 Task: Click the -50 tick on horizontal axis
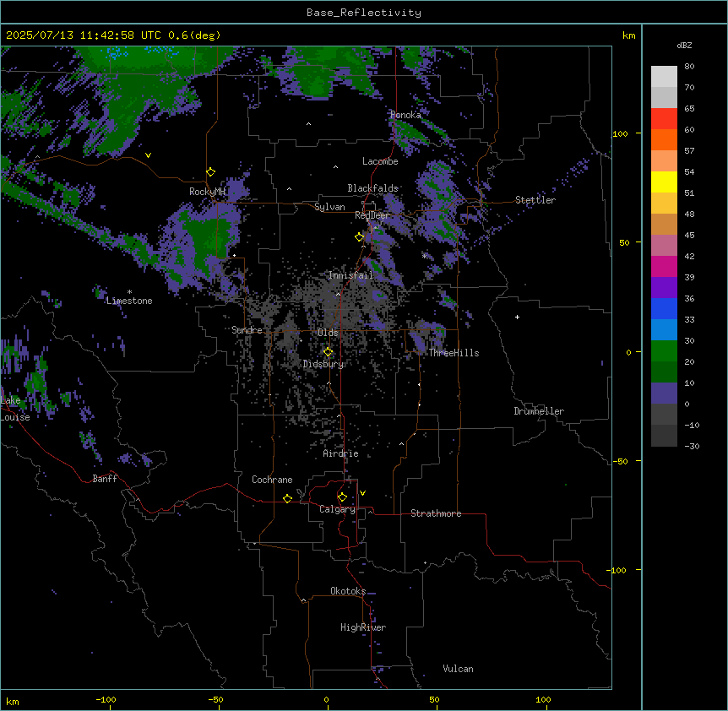click(x=215, y=699)
